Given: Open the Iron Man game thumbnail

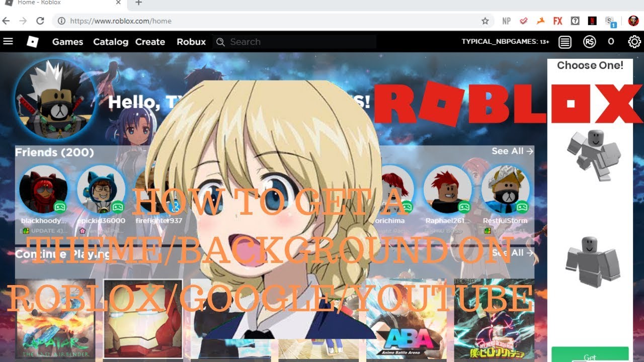Looking at the screenshot, I should click(x=143, y=319).
